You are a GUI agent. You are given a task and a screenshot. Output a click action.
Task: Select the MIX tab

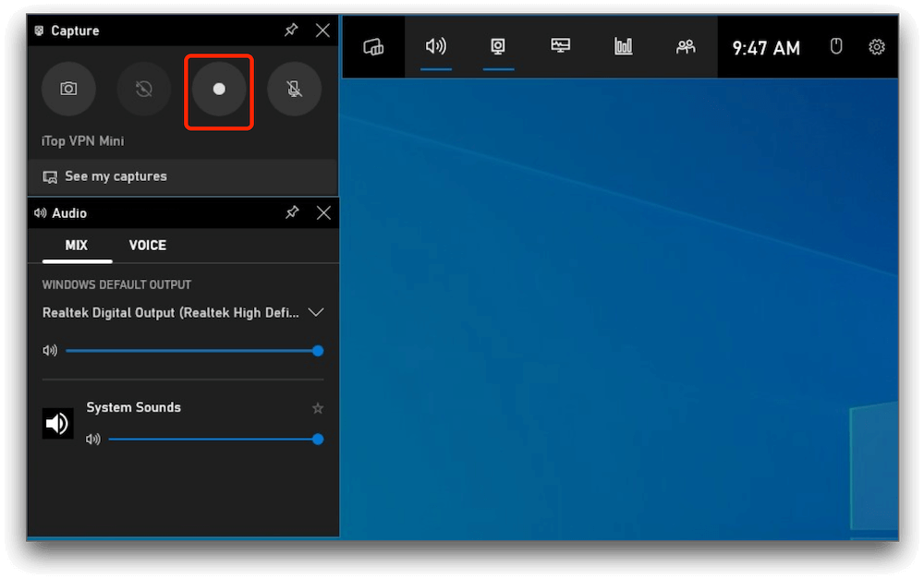click(77, 246)
